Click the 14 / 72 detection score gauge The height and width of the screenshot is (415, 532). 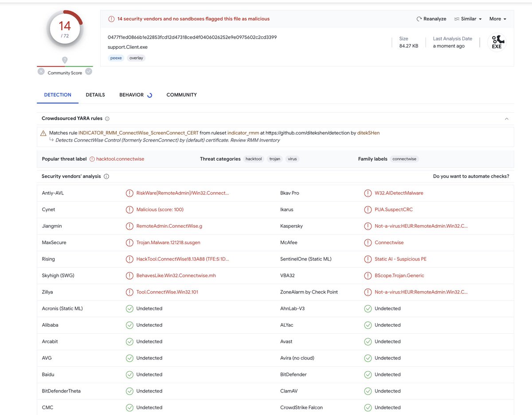(65, 29)
